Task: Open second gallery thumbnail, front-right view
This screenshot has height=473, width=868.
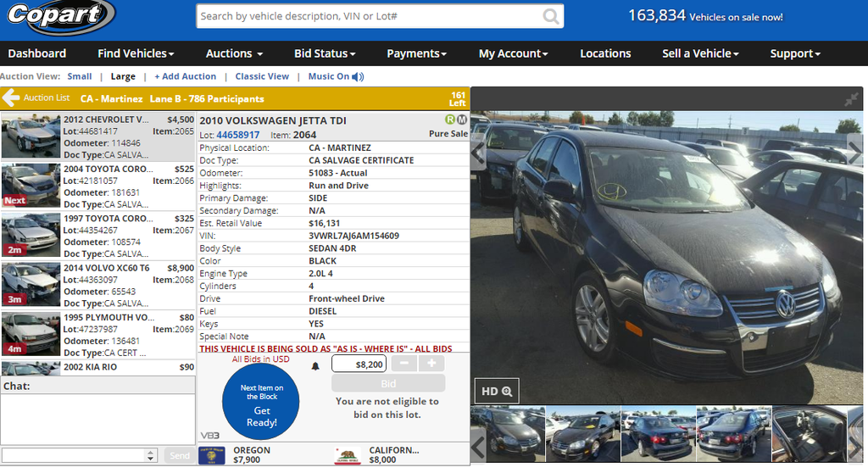Action: tap(583, 434)
